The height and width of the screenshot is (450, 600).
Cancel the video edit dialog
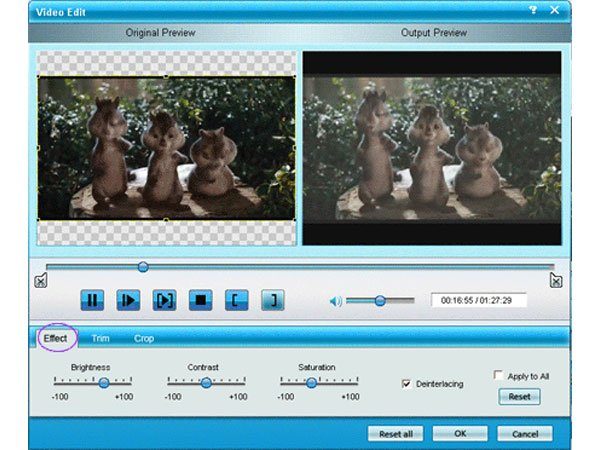click(x=525, y=434)
